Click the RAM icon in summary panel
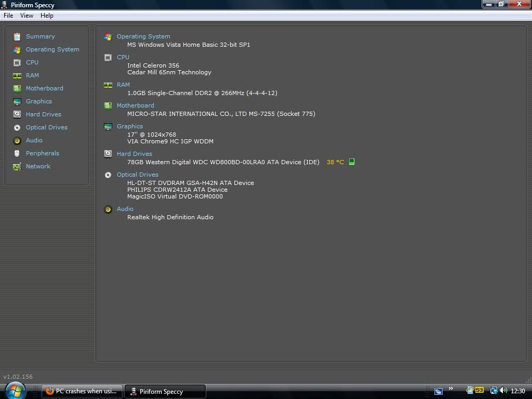 tap(108, 85)
